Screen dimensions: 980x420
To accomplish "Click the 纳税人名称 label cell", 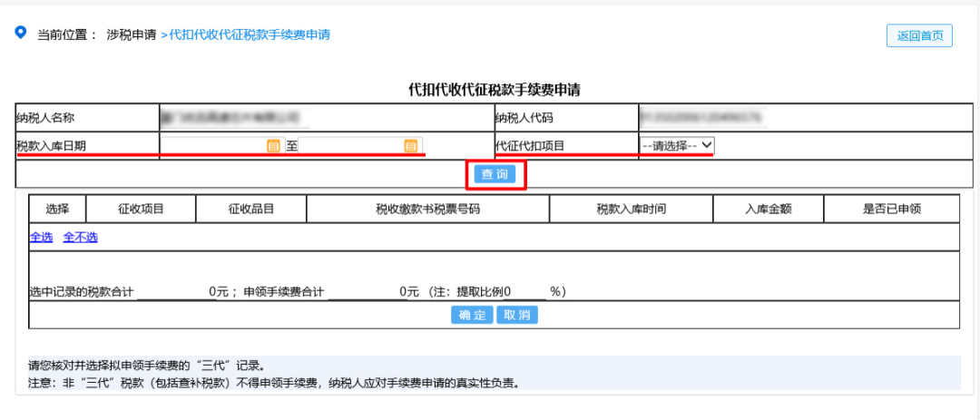I will point(87,118).
